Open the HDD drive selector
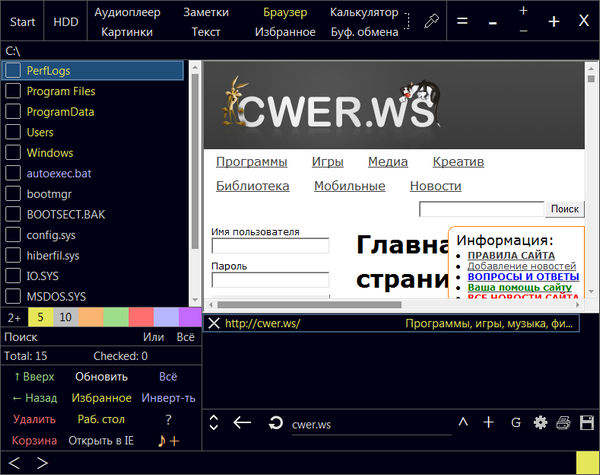600x475 pixels. tap(66, 21)
